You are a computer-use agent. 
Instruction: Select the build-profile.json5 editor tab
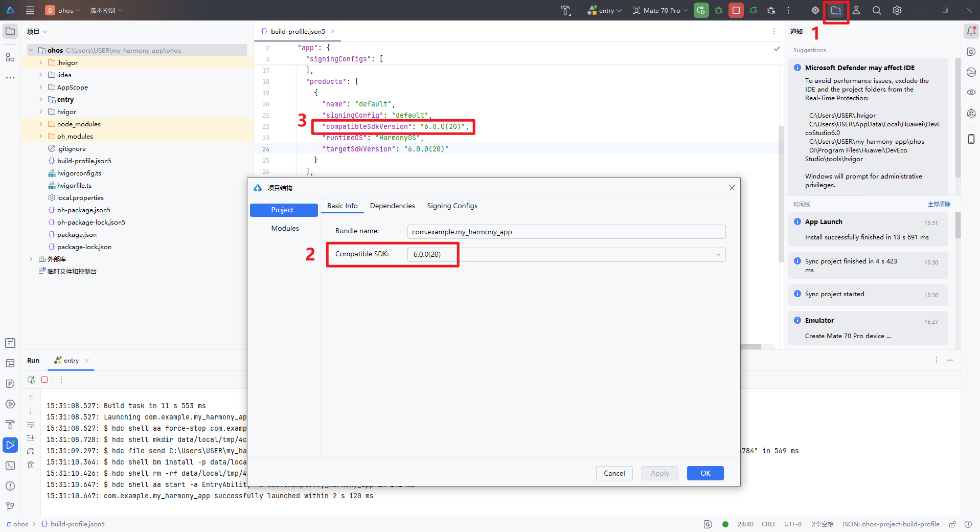click(x=298, y=31)
